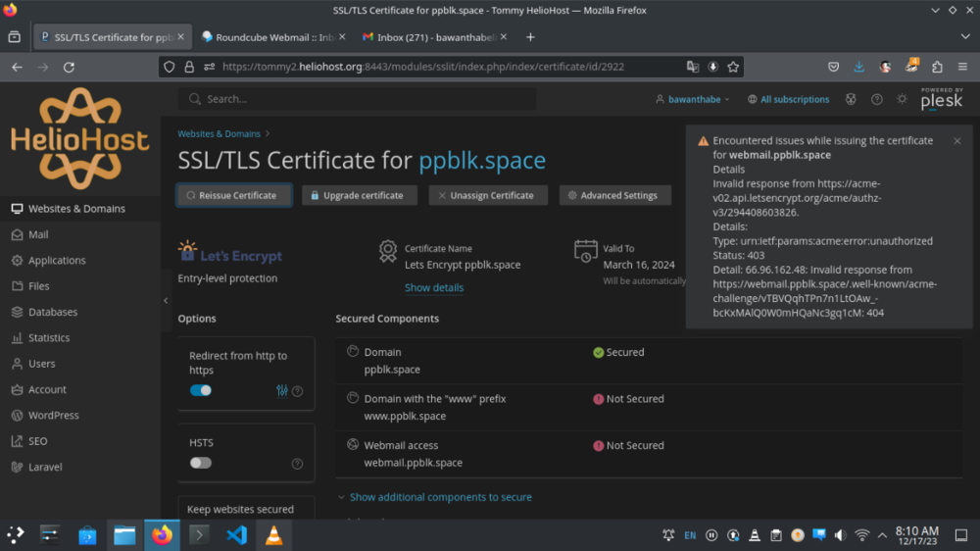The image size is (980, 551).
Task: Open Advanced Settings
Action: tap(615, 195)
